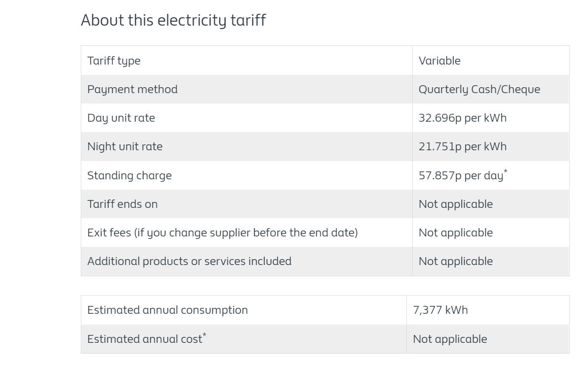Click "Not applicable" for Additional products row
The height and width of the screenshot is (366, 588).
coord(456,261)
